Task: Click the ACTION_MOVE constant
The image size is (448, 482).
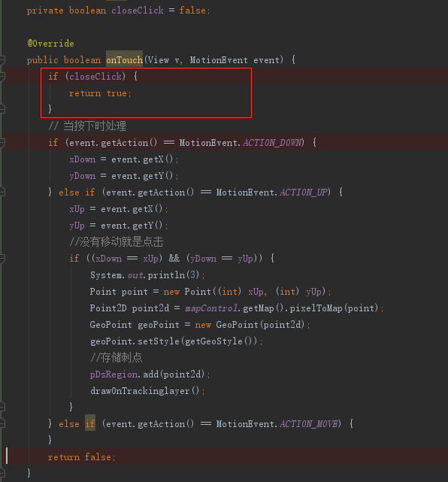Action: tap(309, 424)
